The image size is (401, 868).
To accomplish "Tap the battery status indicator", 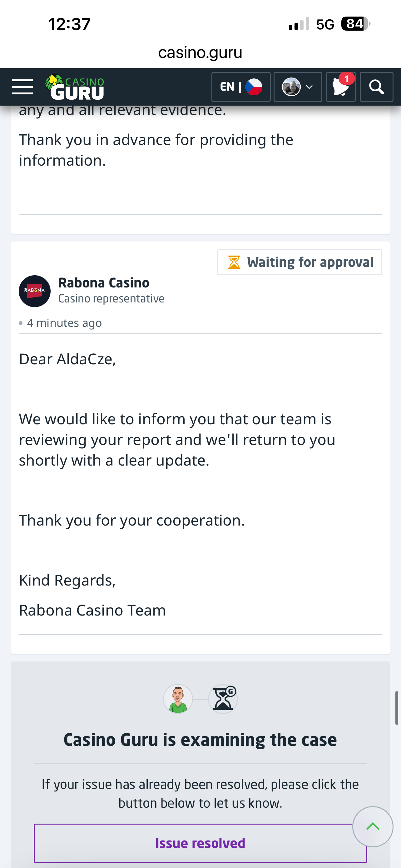I will click(x=355, y=24).
